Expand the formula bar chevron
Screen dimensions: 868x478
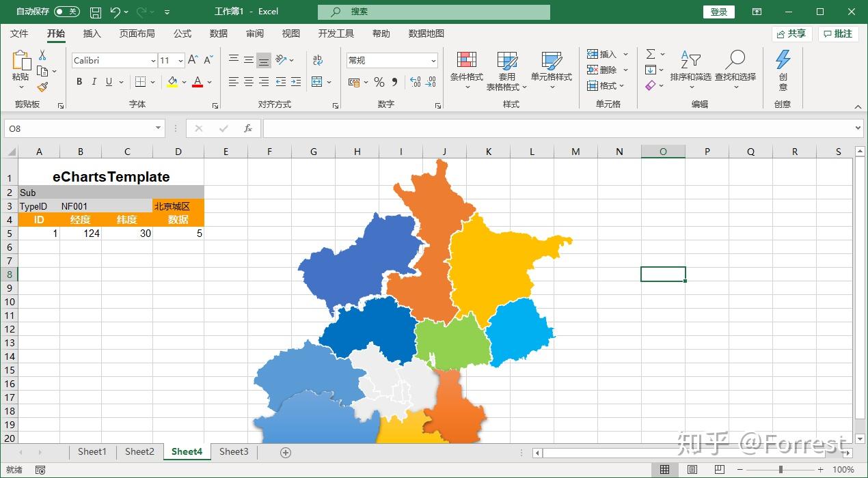coord(858,128)
